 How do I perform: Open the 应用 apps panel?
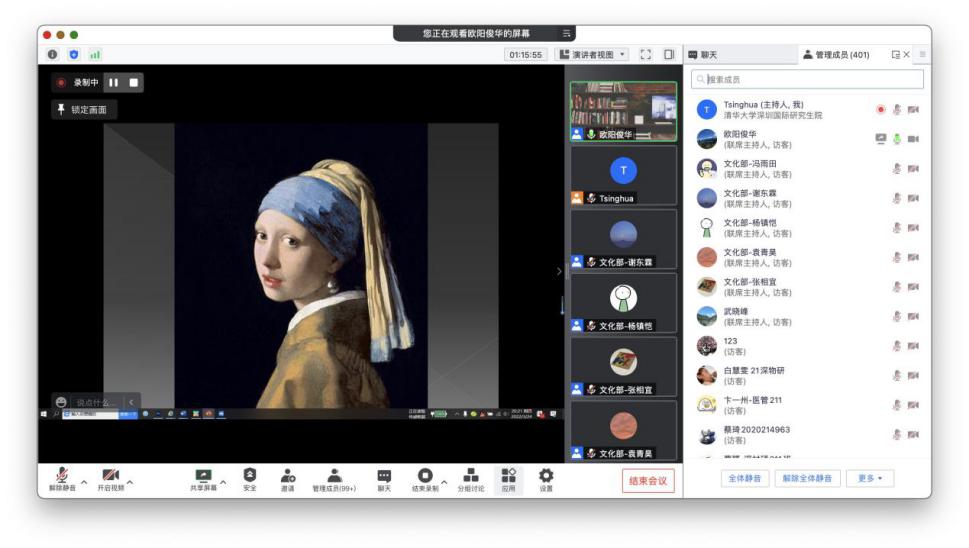(x=509, y=479)
